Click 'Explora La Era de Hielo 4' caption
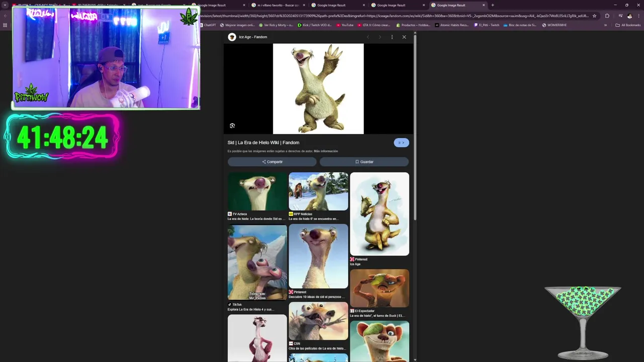This screenshot has height=362, width=644. (x=251, y=310)
